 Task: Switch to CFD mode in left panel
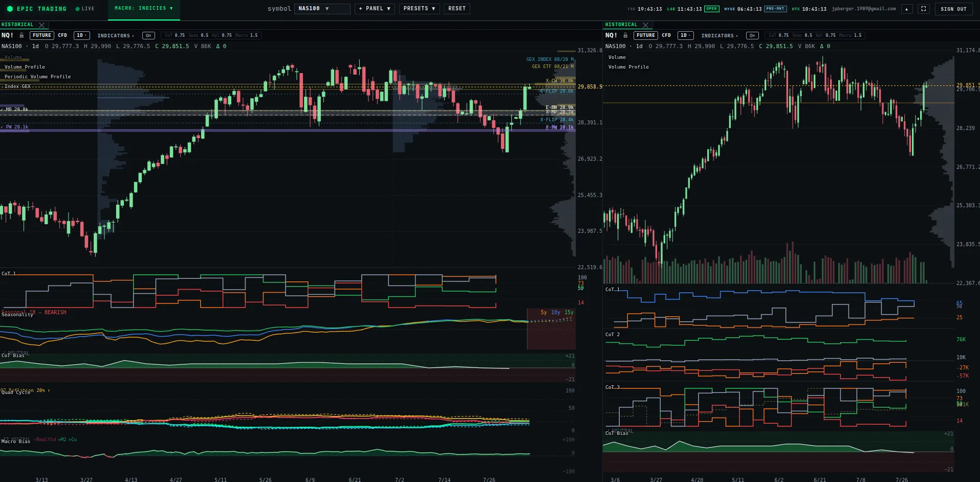62,35
